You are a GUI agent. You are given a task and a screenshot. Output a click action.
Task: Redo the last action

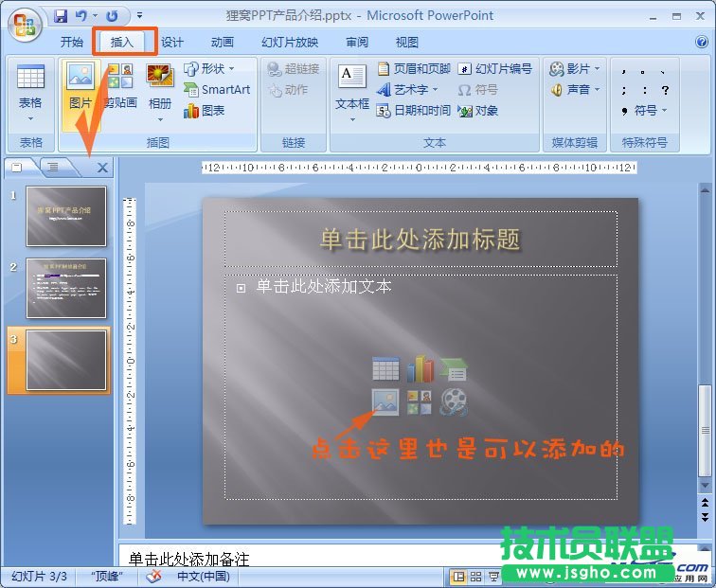click(x=112, y=16)
